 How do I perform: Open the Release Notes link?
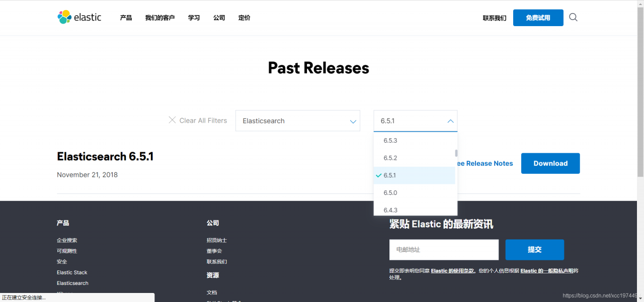pyautogui.click(x=486, y=163)
